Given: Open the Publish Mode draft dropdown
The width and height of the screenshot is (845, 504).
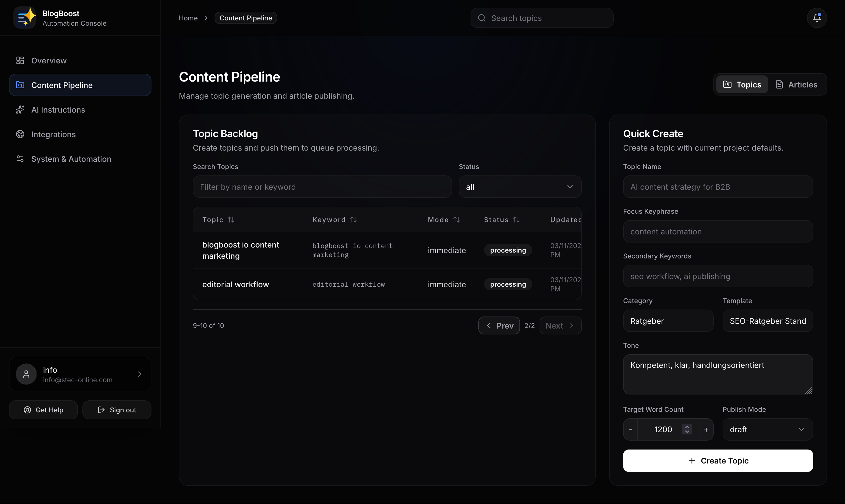Looking at the screenshot, I should pos(767,429).
